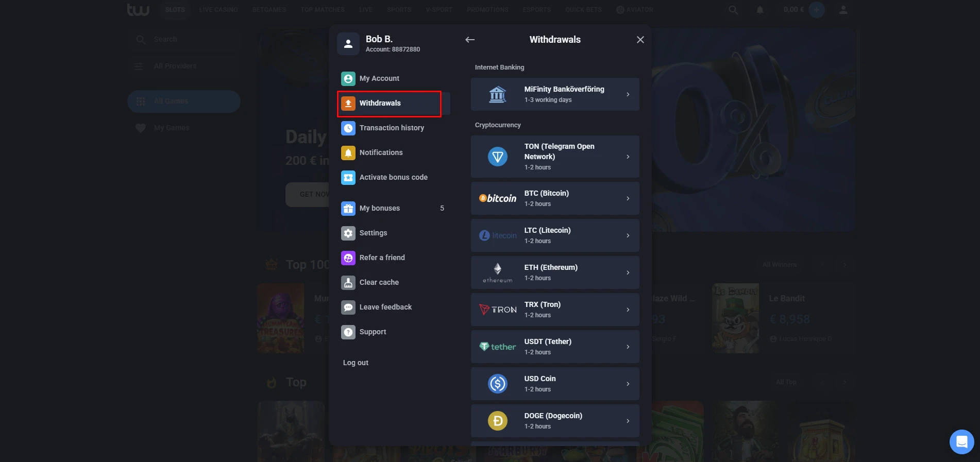Click the Transaction history clock icon
Image resolution: width=980 pixels, height=462 pixels.
tap(348, 128)
